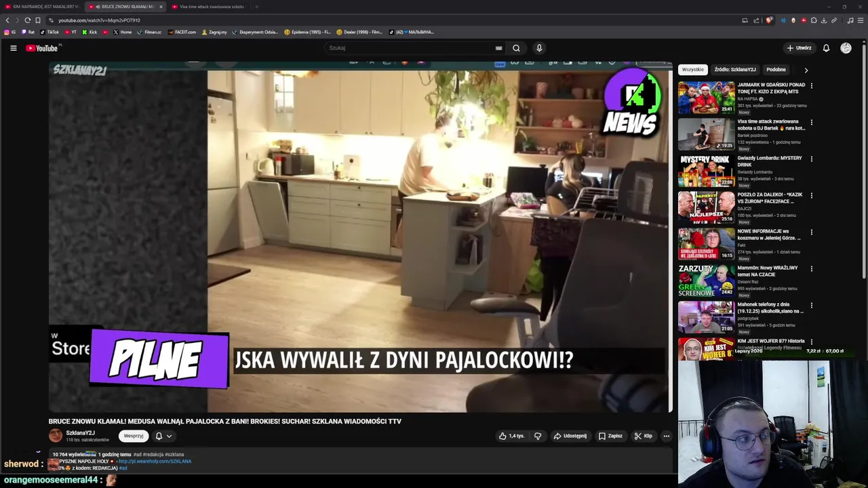868x488 pixels.
Task: Start voice search with the microphone icon
Action: click(x=539, y=48)
